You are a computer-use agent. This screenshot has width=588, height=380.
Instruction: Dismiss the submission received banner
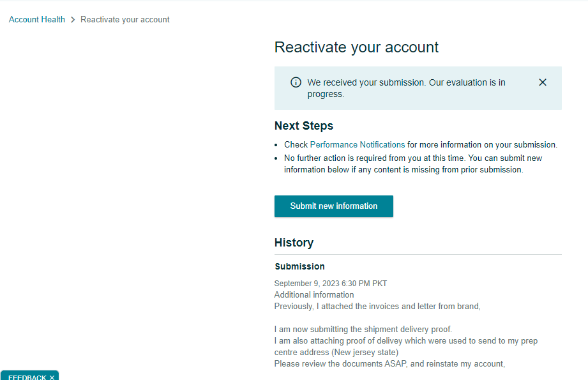tap(542, 82)
